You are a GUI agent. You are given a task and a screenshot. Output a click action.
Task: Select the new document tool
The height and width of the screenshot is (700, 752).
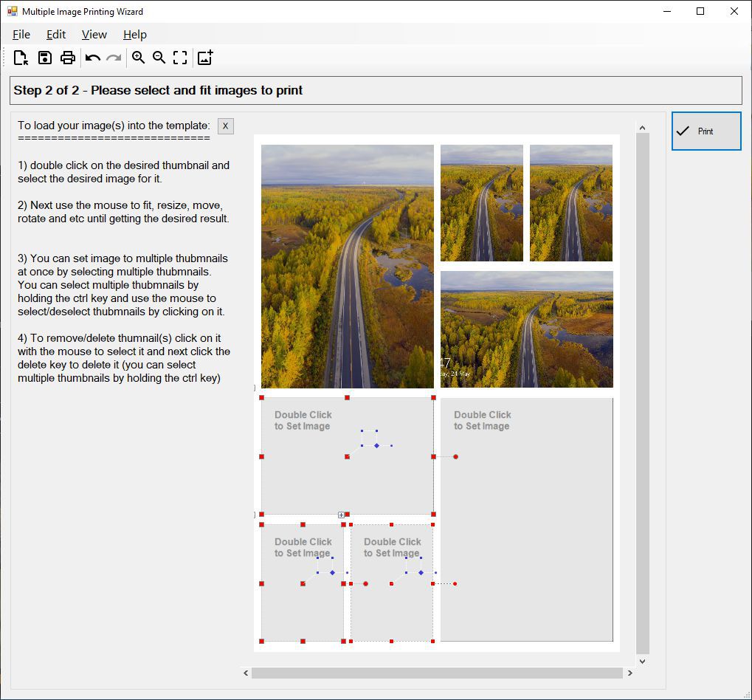pyautogui.click(x=20, y=58)
